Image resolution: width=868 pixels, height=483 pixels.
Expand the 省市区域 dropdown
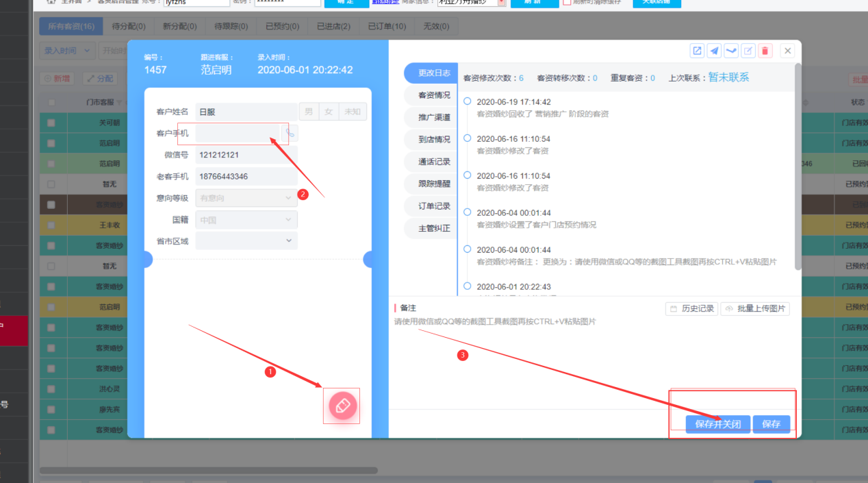point(246,240)
